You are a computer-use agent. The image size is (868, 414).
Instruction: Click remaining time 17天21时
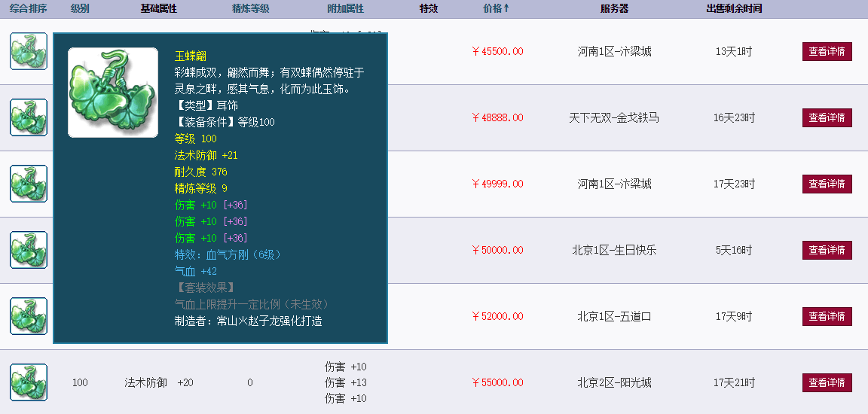point(734,382)
